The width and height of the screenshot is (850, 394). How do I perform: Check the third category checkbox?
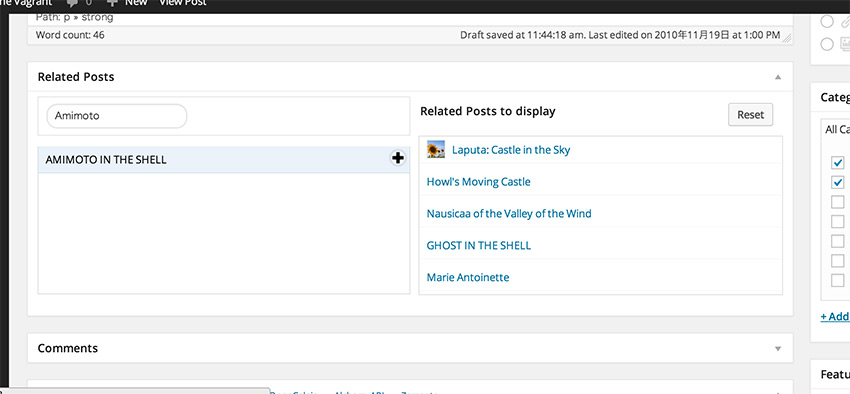838,202
